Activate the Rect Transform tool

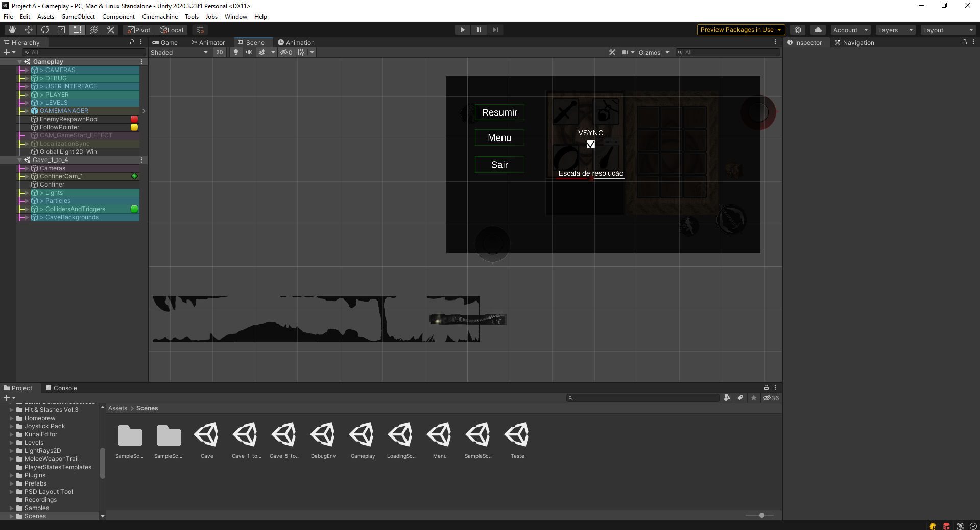click(x=78, y=30)
